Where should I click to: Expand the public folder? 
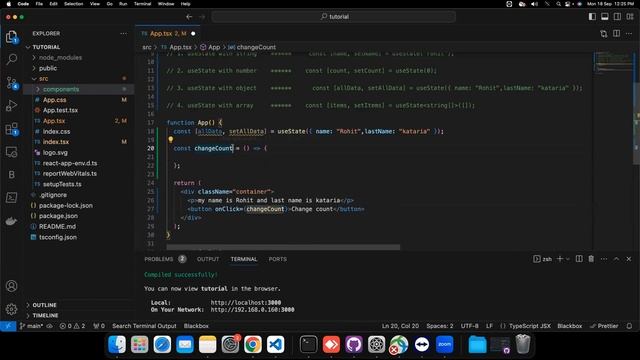(48, 68)
